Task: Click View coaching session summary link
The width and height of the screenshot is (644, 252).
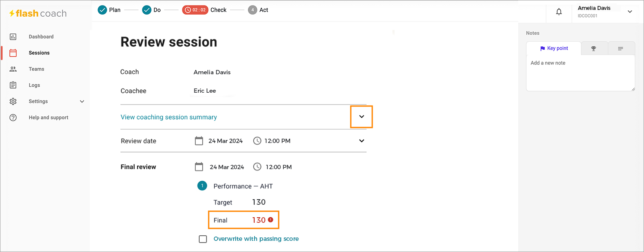Action: click(169, 117)
